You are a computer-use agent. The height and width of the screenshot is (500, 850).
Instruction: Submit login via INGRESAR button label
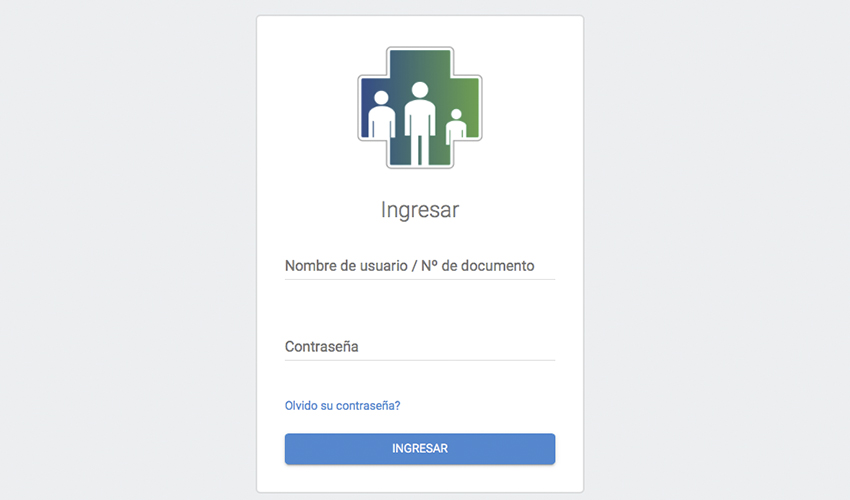pyautogui.click(x=420, y=449)
